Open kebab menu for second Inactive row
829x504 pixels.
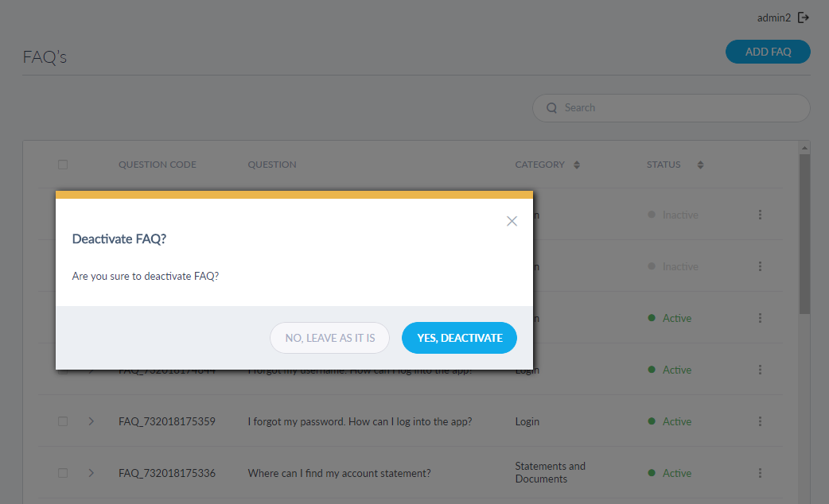760,266
